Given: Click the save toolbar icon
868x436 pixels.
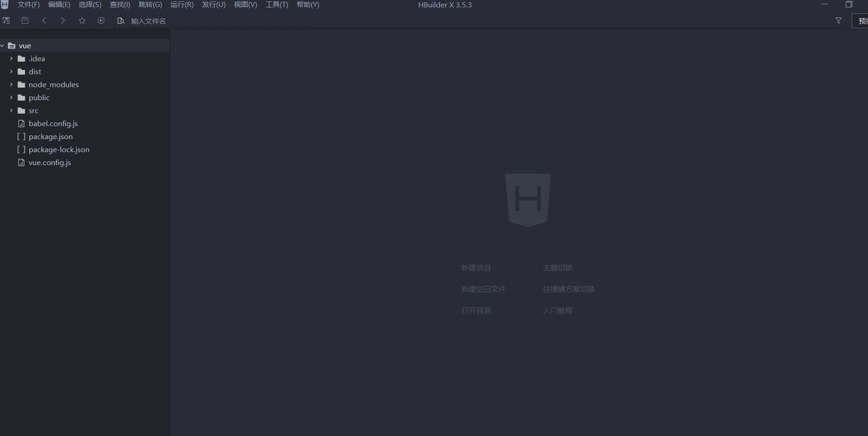Looking at the screenshot, I should (x=25, y=20).
